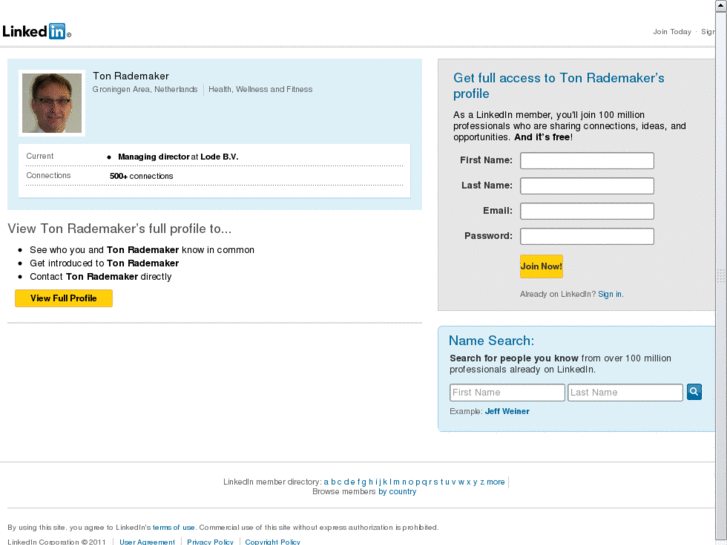Viewport: 727px width, 545px height.
Task: Click the 500+ connections text
Action: point(141,176)
